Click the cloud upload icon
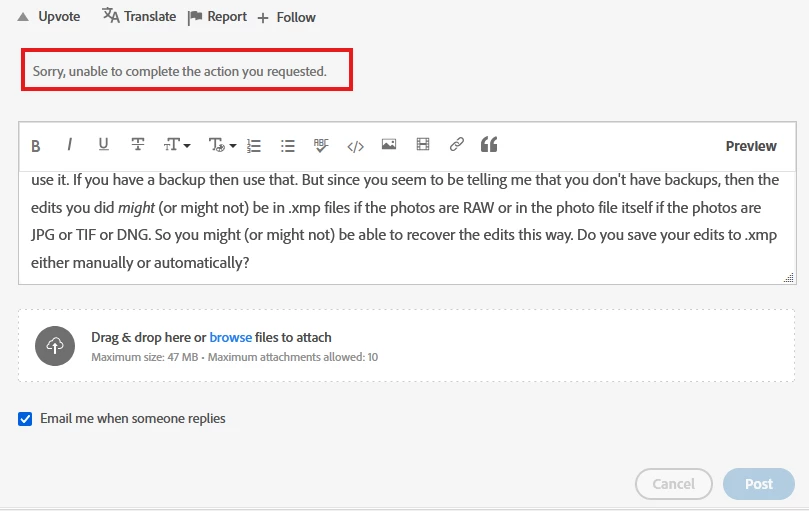Image resolution: width=809 pixels, height=511 pixels. pos(55,346)
